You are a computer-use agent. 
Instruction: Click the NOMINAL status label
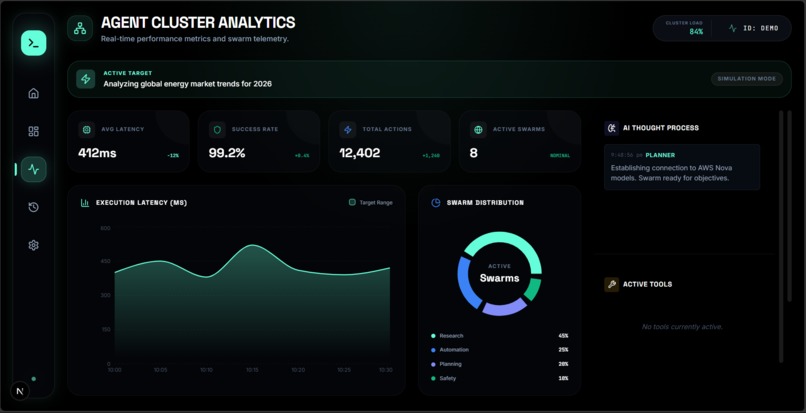point(560,155)
